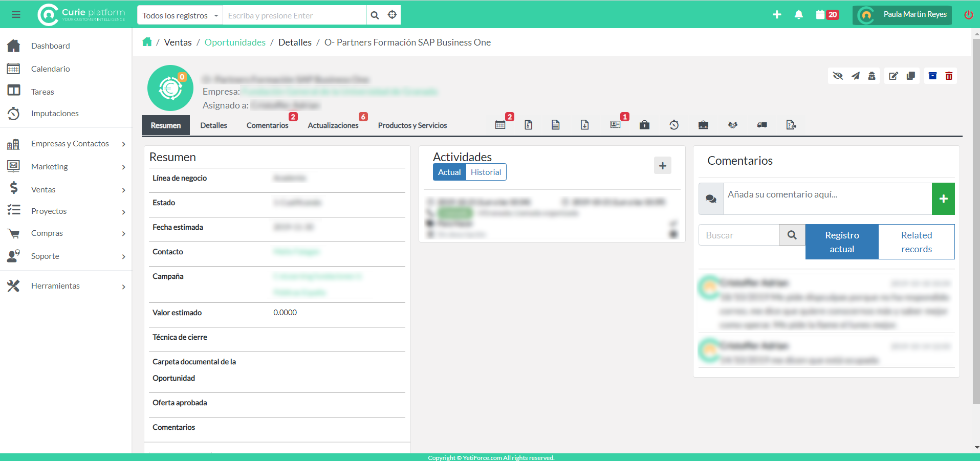This screenshot has width=980, height=461.
Task: Expand Empresas y Contactos menu
Action: pos(70,144)
